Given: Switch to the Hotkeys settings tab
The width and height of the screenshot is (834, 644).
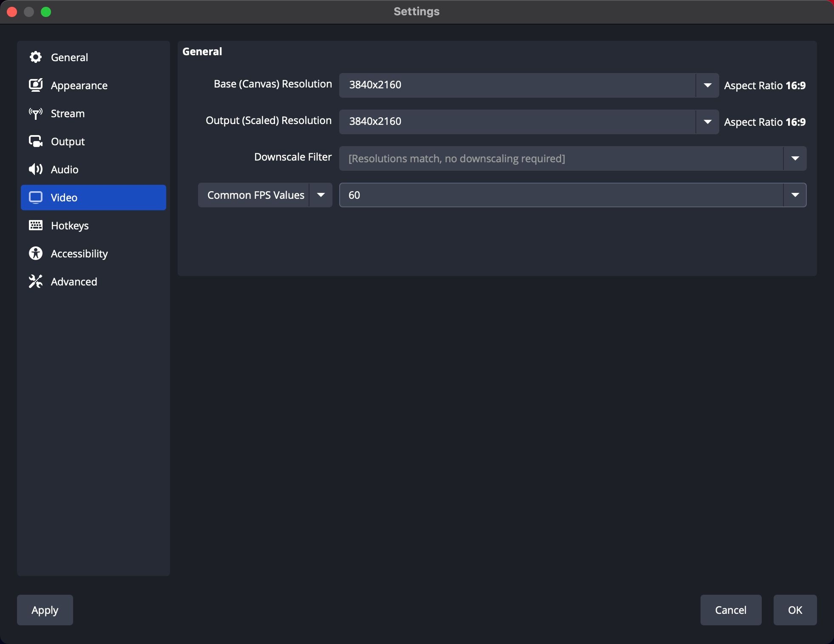Looking at the screenshot, I should coord(70,226).
